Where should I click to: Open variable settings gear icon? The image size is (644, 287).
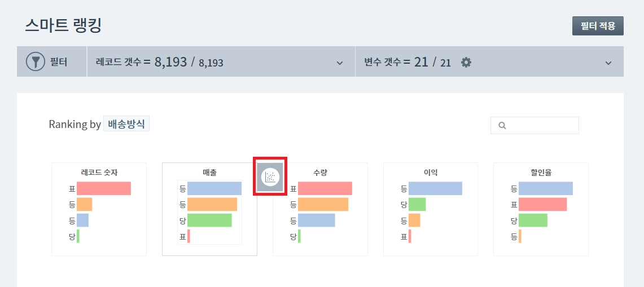pyautogui.click(x=466, y=62)
